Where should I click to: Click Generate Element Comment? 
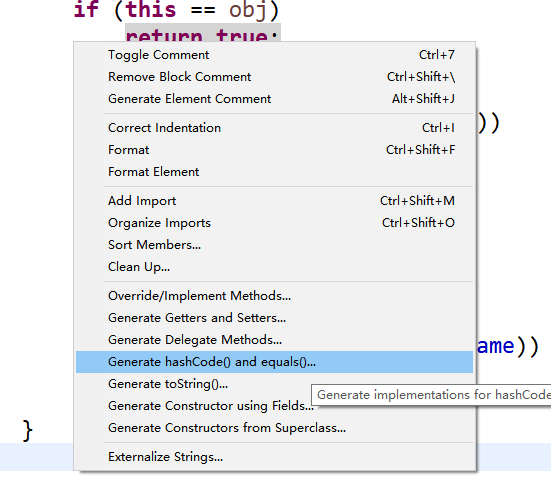tap(274, 99)
